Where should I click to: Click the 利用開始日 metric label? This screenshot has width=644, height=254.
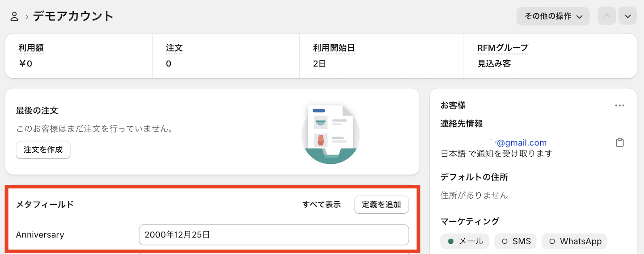334,48
